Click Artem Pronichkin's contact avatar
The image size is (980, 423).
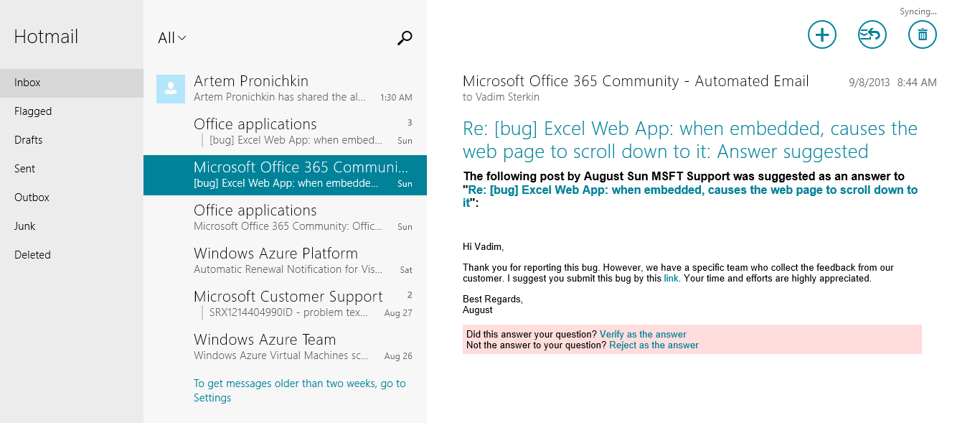171,89
